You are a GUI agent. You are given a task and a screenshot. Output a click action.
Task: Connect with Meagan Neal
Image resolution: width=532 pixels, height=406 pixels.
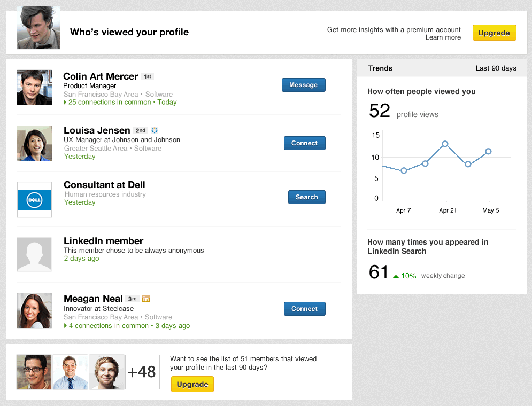[304, 308]
